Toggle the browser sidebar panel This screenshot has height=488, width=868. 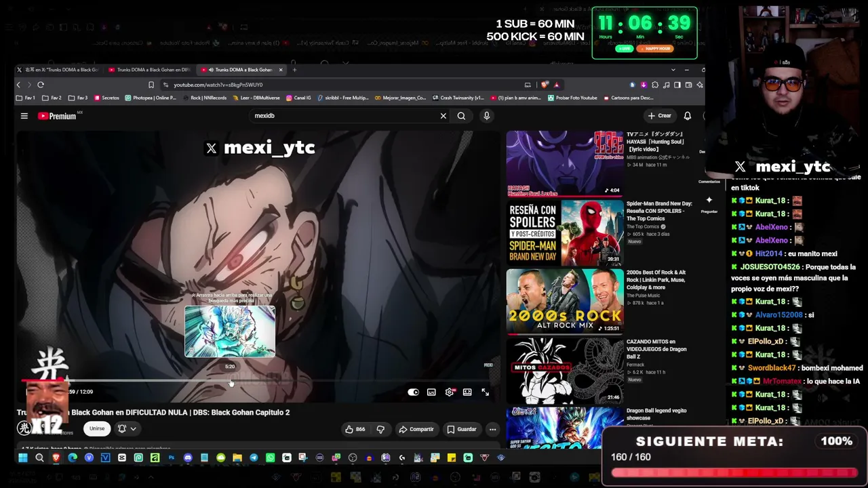[x=677, y=85]
